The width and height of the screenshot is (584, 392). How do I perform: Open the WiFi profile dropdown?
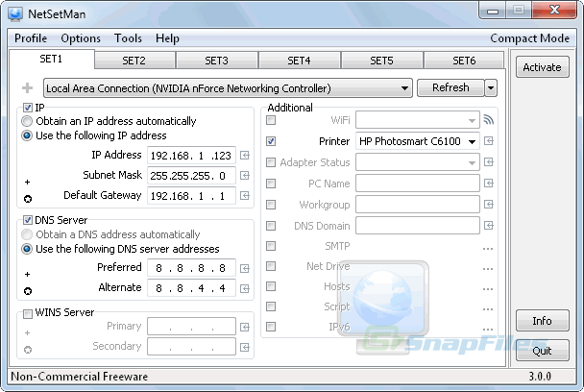pyautogui.click(x=418, y=120)
